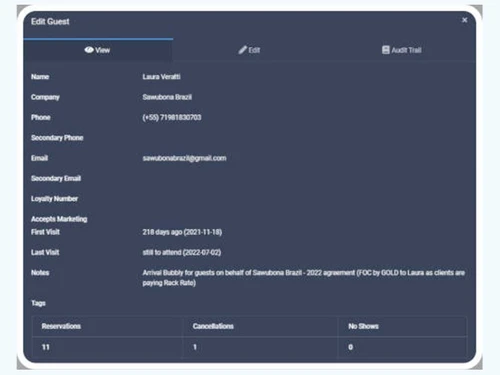500x375 pixels.
Task: Click the cancellations count 1
Action: coord(195,347)
